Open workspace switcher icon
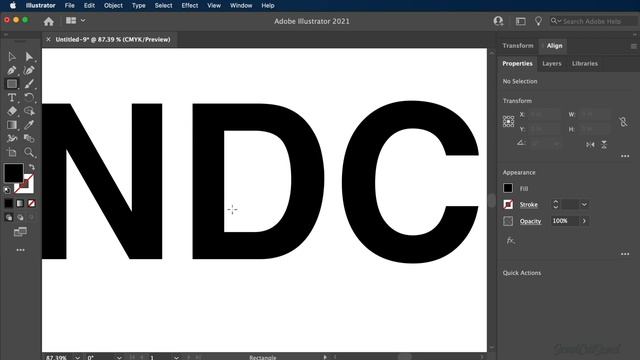Image resolution: width=640 pixels, height=360 pixels. pos(520,21)
